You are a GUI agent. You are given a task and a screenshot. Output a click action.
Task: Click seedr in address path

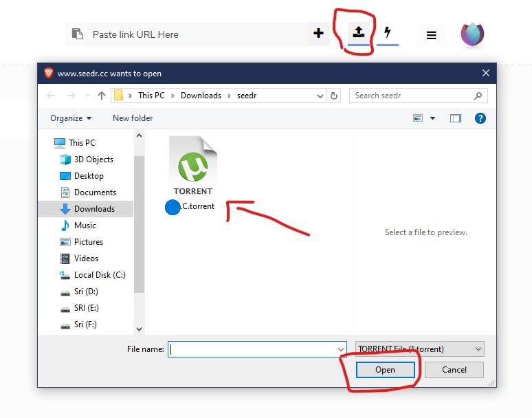[x=247, y=96]
